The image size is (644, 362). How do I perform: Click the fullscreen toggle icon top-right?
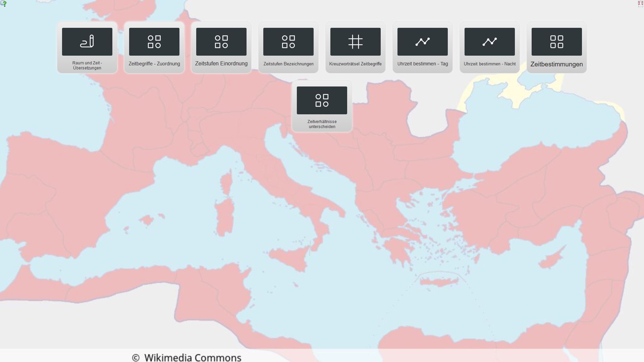pos(640,4)
